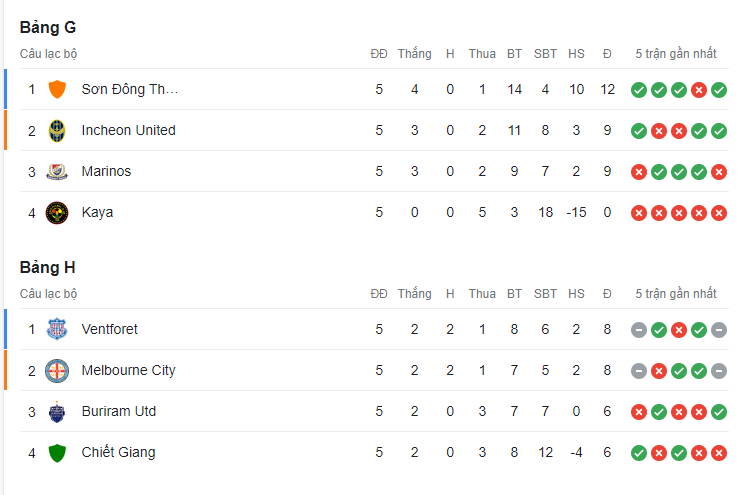
Task: Open the Sơn Đông Th… team name
Action: (x=130, y=89)
